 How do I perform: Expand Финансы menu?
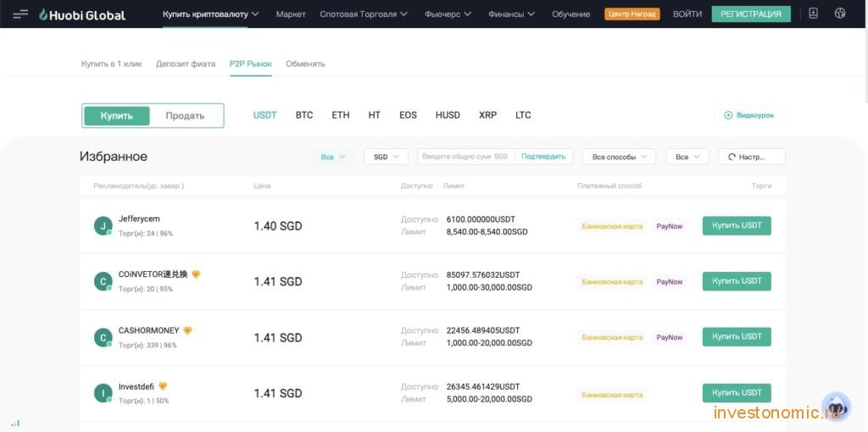coord(511,14)
